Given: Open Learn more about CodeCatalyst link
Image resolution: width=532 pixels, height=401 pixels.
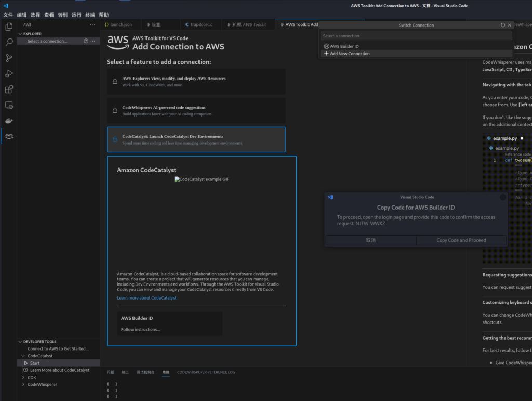Looking at the screenshot, I should click(147, 298).
